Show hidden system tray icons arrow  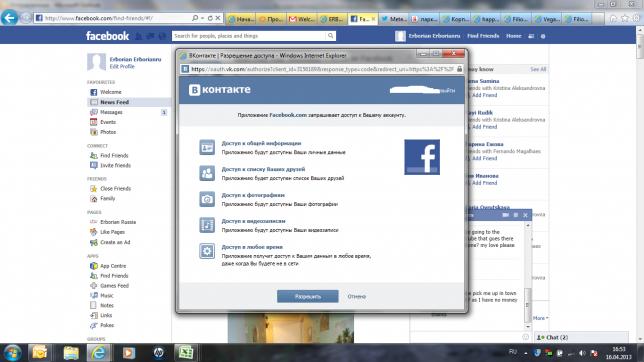pos(526,353)
